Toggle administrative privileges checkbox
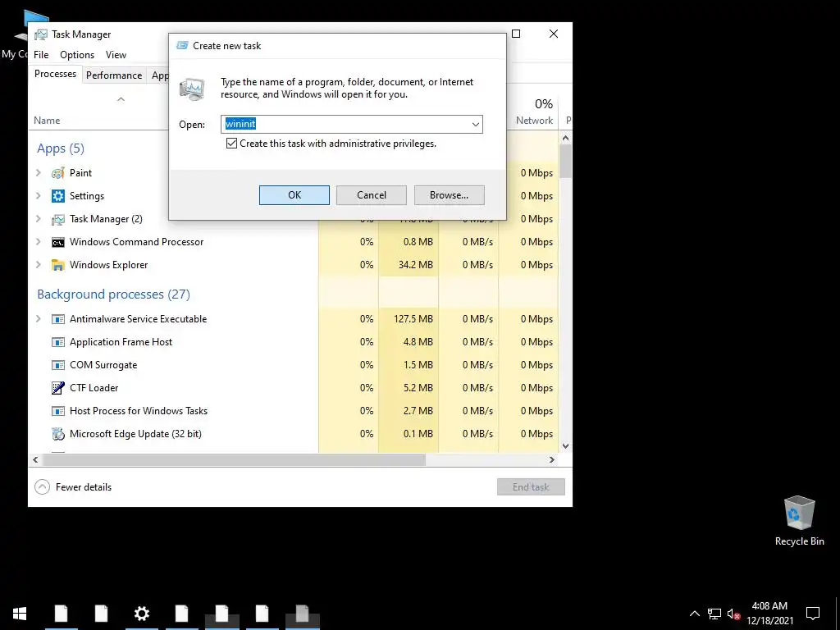 coord(231,144)
